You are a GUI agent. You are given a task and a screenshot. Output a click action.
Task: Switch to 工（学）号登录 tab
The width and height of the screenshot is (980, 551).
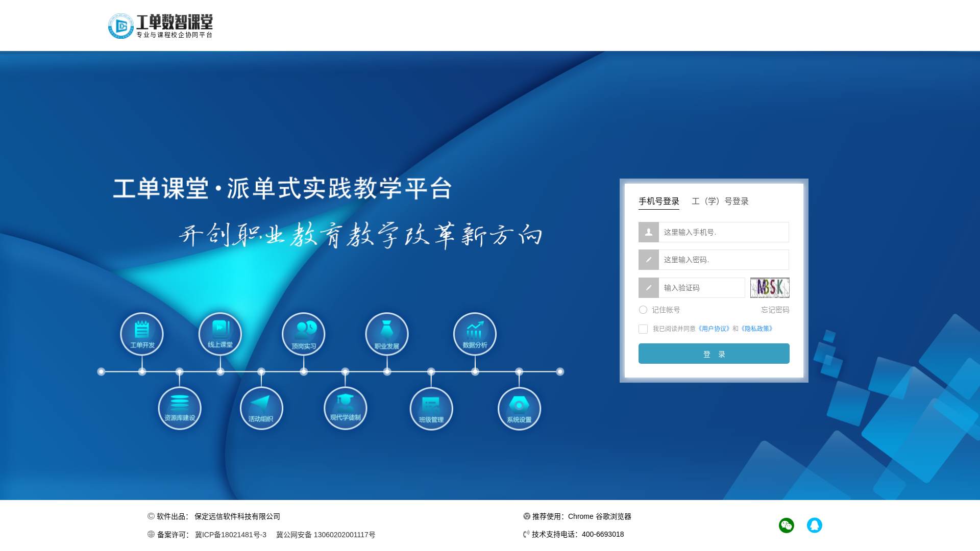(720, 202)
